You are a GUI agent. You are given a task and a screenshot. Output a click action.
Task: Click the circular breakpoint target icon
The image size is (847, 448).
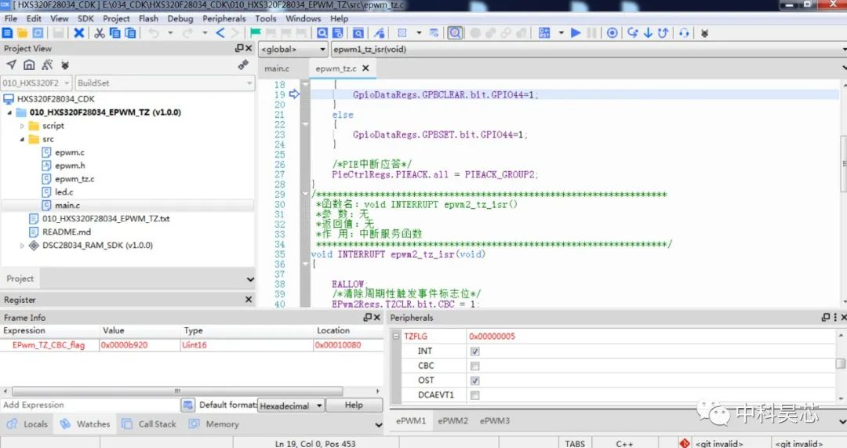[612, 33]
